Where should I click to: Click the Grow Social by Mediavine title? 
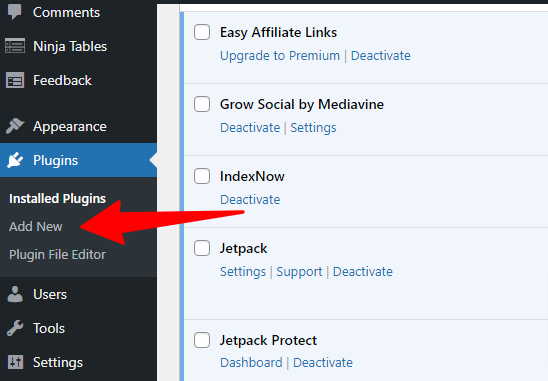[x=302, y=105]
